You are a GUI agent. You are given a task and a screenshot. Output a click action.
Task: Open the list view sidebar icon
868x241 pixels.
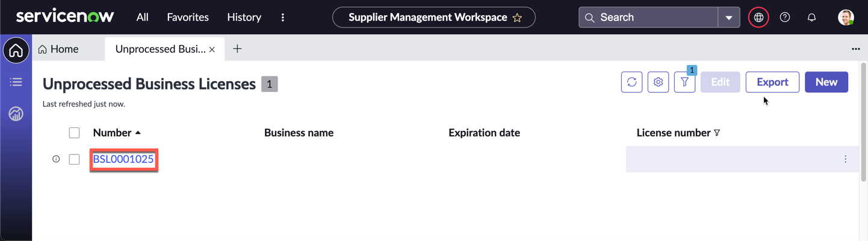[x=16, y=82]
